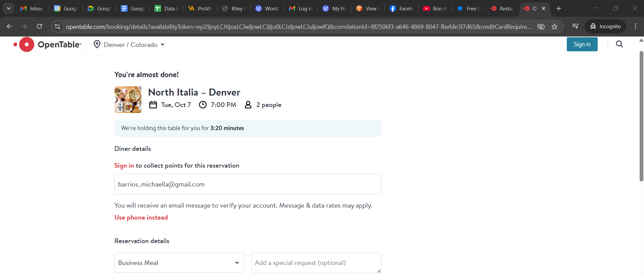This screenshot has height=276, width=644.
Task: Reload the current page
Action: [x=39, y=26]
